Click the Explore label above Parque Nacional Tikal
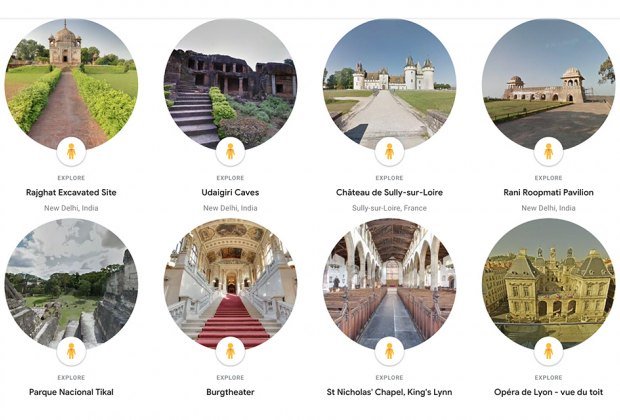620x420 pixels. (71, 378)
